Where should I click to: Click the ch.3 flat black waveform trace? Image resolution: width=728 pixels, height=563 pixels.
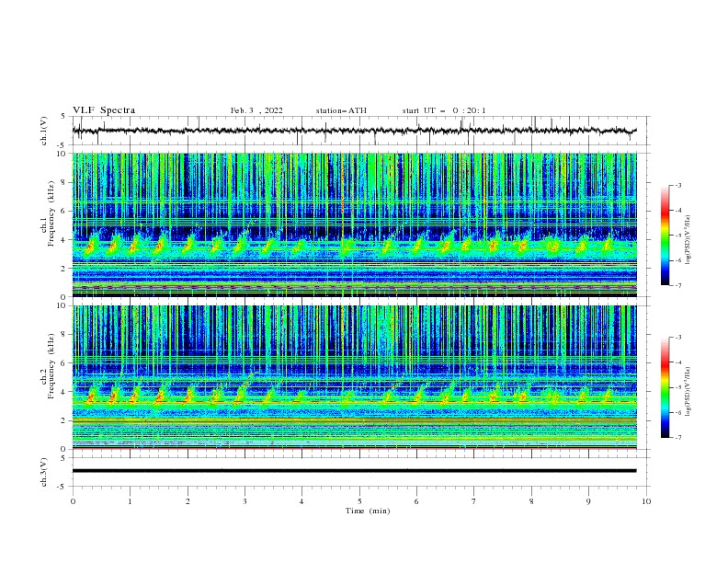pyautogui.click(x=354, y=471)
